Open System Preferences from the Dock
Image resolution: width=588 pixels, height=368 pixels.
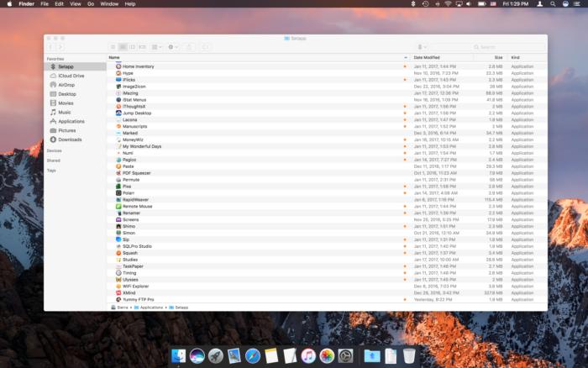[x=345, y=355]
